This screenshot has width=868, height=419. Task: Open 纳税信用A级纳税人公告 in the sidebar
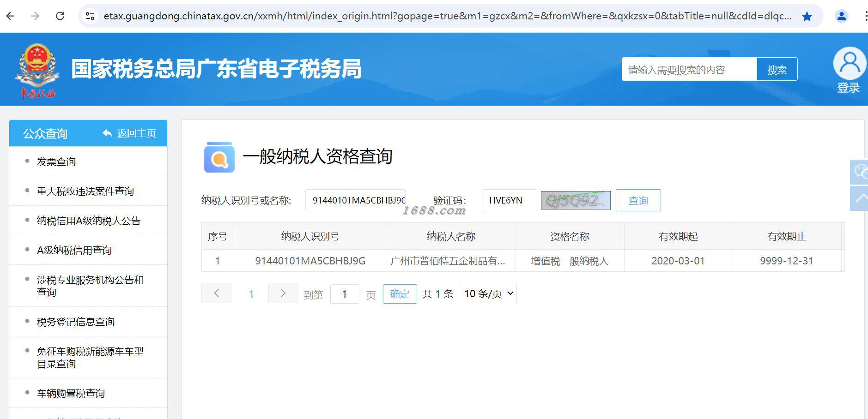coord(89,221)
